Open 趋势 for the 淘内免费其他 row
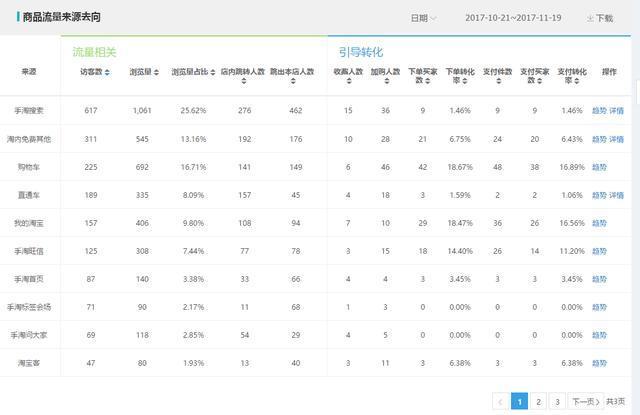The image size is (640, 415). click(599, 139)
